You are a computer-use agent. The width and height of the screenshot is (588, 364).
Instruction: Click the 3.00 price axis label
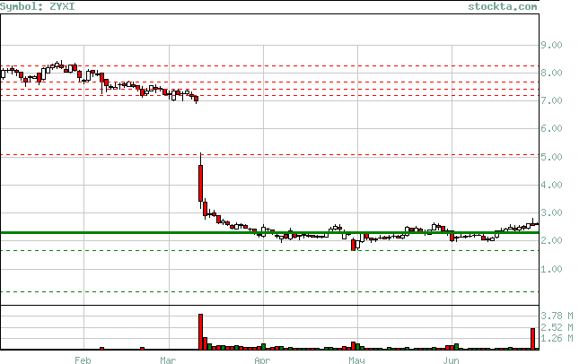pyautogui.click(x=551, y=212)
